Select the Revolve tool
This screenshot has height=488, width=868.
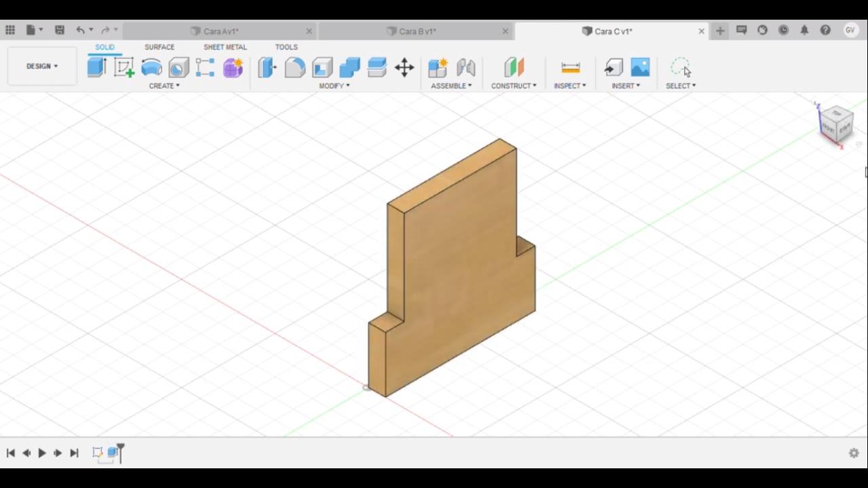pyautogui.click(x=151, y=67)
